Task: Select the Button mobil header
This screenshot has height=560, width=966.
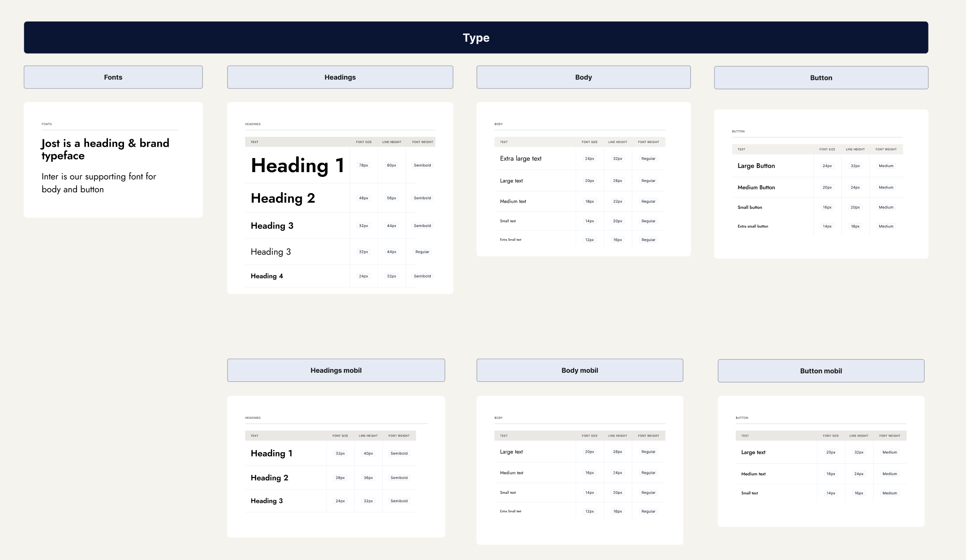Action: click(x=821, y=371)
